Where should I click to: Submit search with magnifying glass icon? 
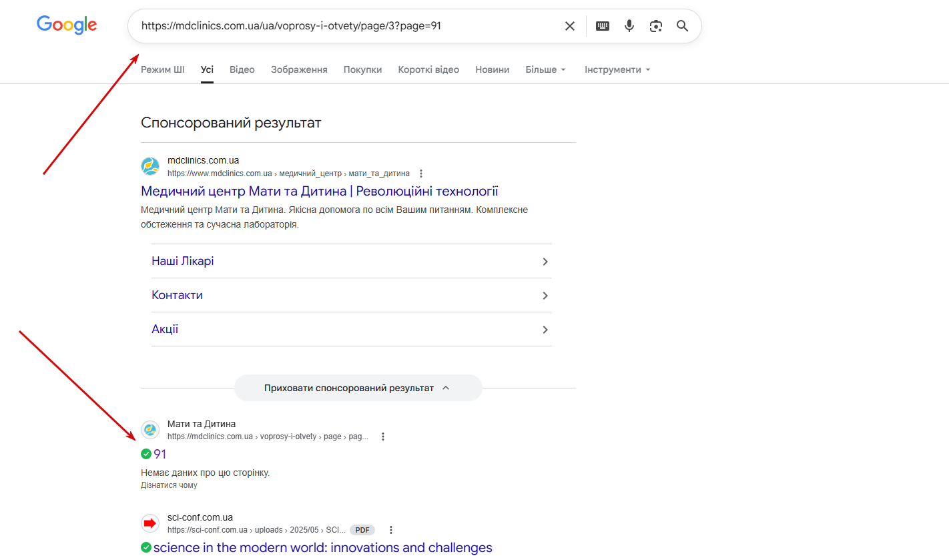coord(682,26)
